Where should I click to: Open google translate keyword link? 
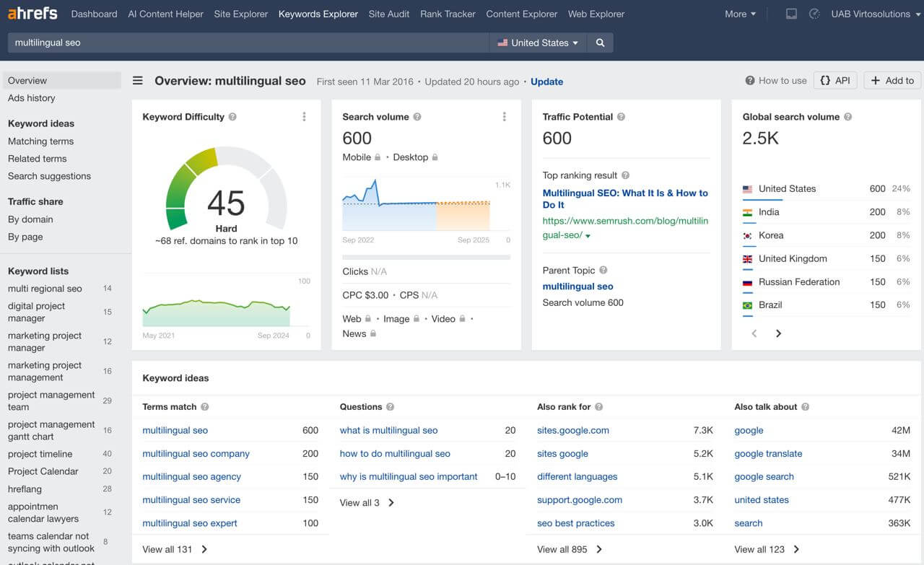(x=768, y=454)
